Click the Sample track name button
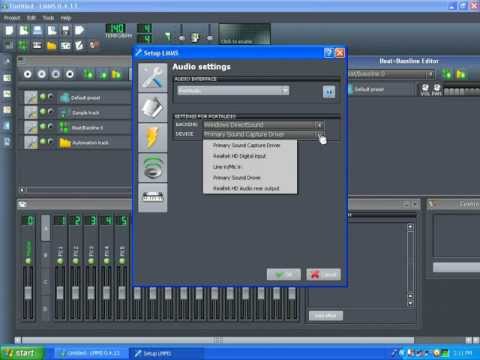The image size is (480, 360). point(93,113)
